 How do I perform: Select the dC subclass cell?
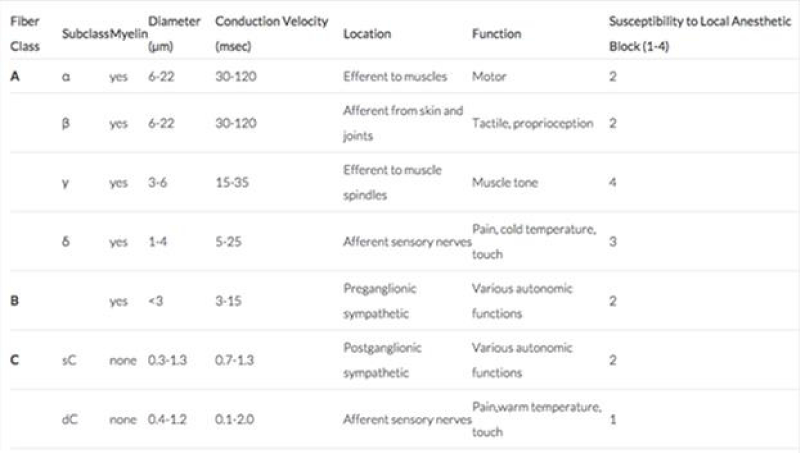(70, 419)
